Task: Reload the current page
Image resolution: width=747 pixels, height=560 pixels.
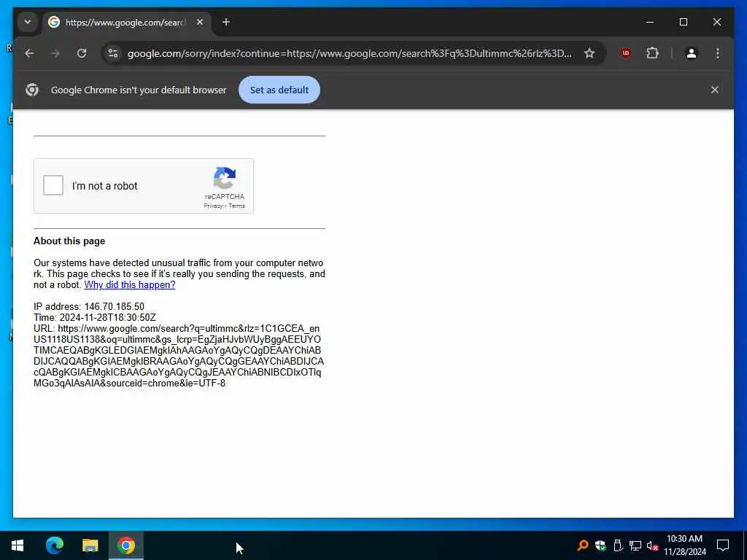Action: [82, 53]
